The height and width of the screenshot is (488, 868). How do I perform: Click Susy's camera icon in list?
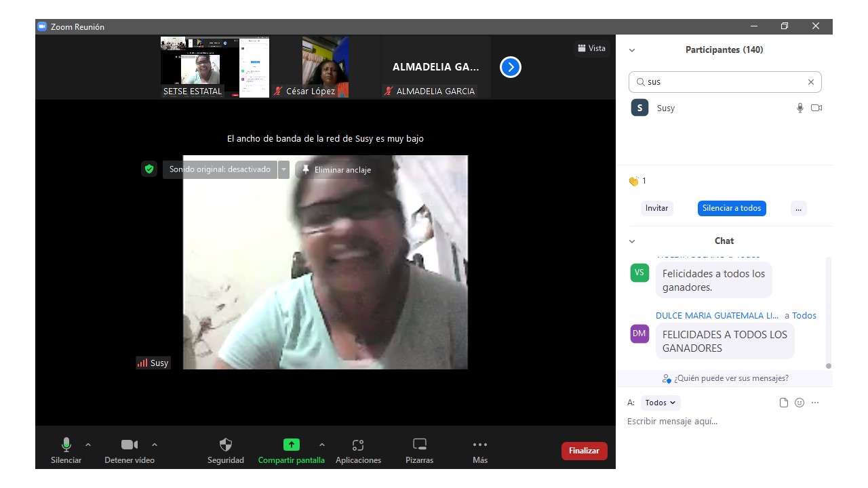pos(816,108)
